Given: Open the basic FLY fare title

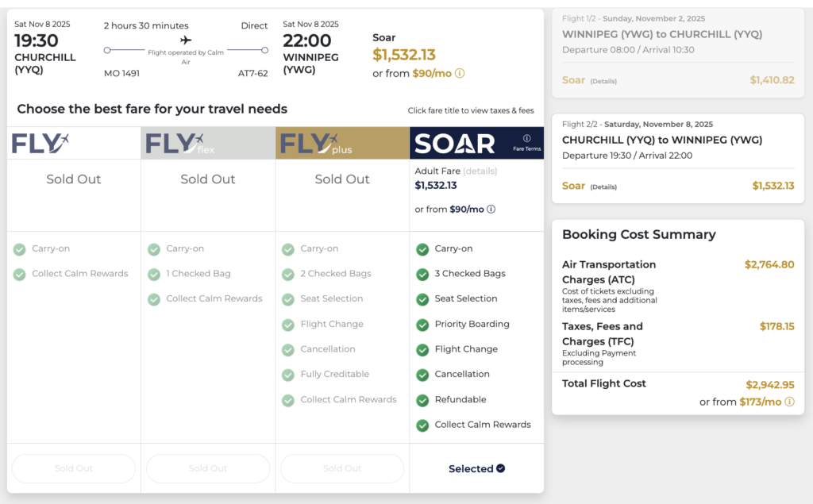Looking at the screenshot, I should 74,143.
